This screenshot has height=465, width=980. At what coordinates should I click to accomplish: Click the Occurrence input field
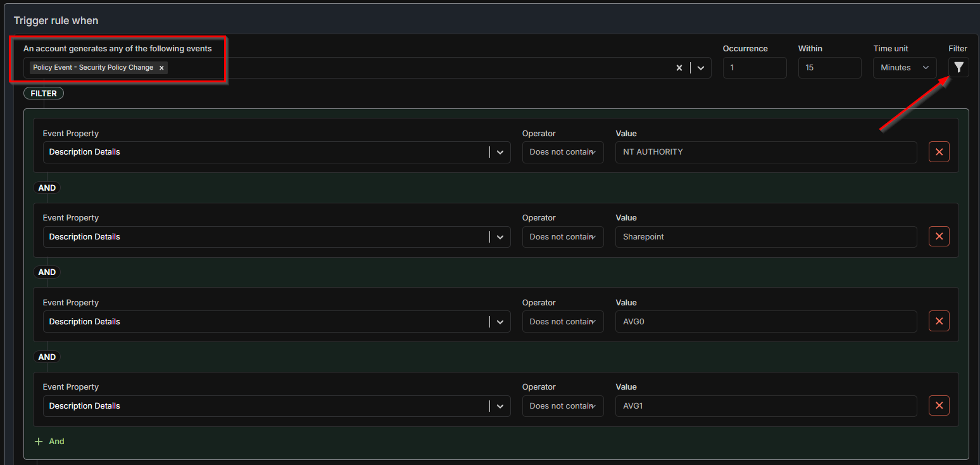(754, 68)
